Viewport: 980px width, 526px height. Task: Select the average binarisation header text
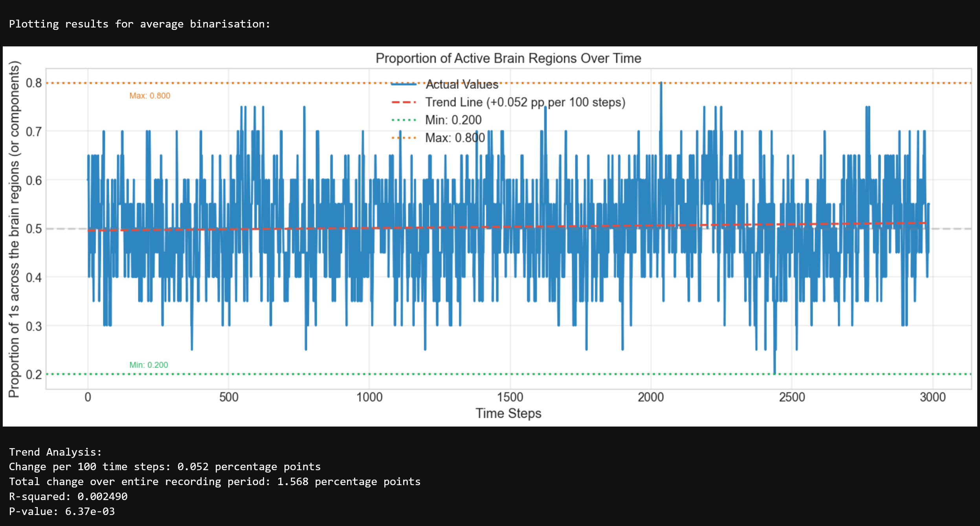(139, 24)
